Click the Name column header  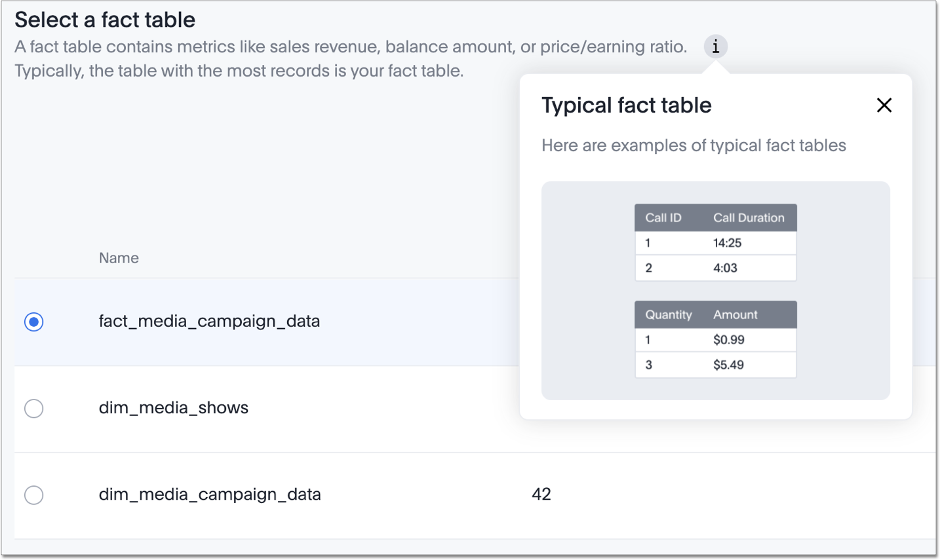pyautogui.click(x=119, y=257)
